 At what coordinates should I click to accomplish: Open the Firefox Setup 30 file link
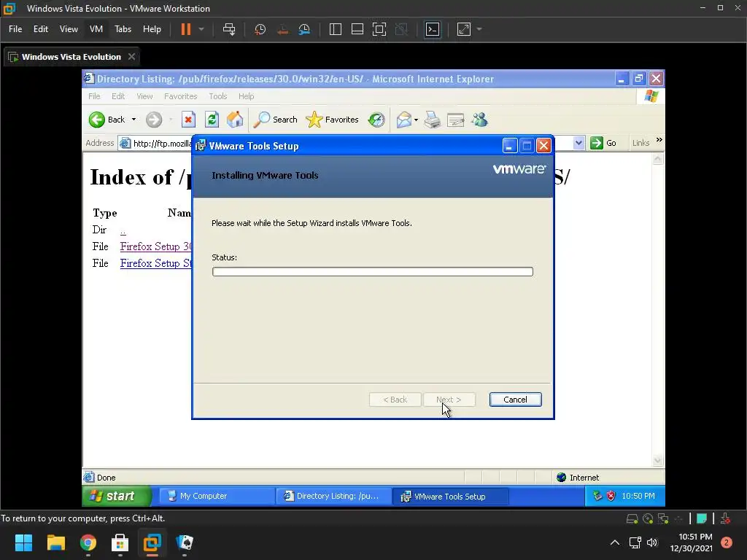click(156, 246)
